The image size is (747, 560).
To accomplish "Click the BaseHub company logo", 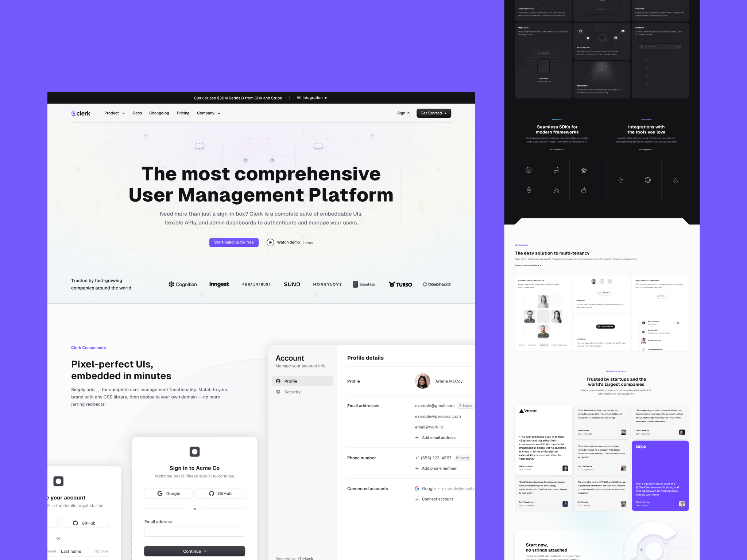I will click(364, 284).
